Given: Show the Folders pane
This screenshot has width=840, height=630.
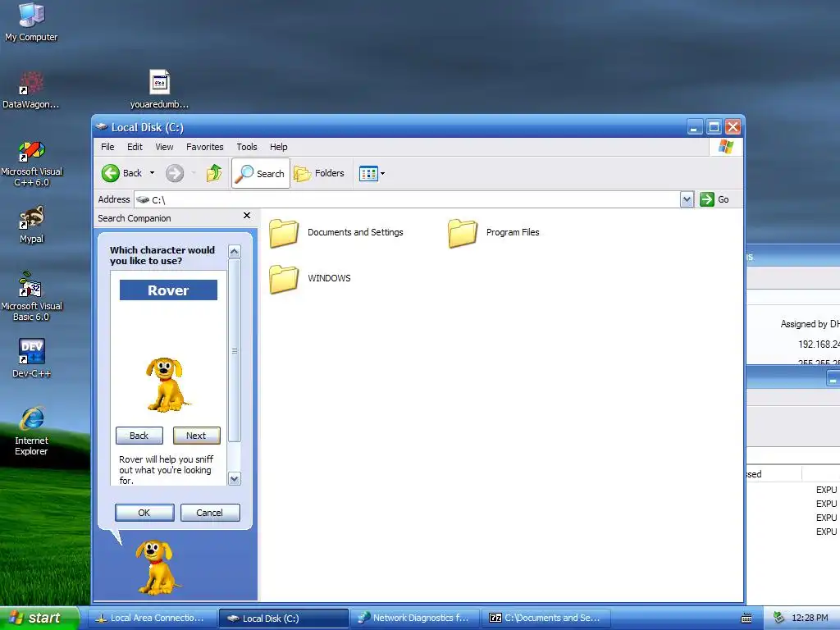Looking at the screenshot, I should [319, 173].
